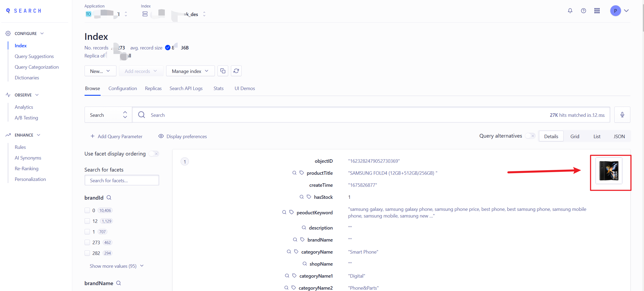Click the notifications bell icon

point(570,11)
